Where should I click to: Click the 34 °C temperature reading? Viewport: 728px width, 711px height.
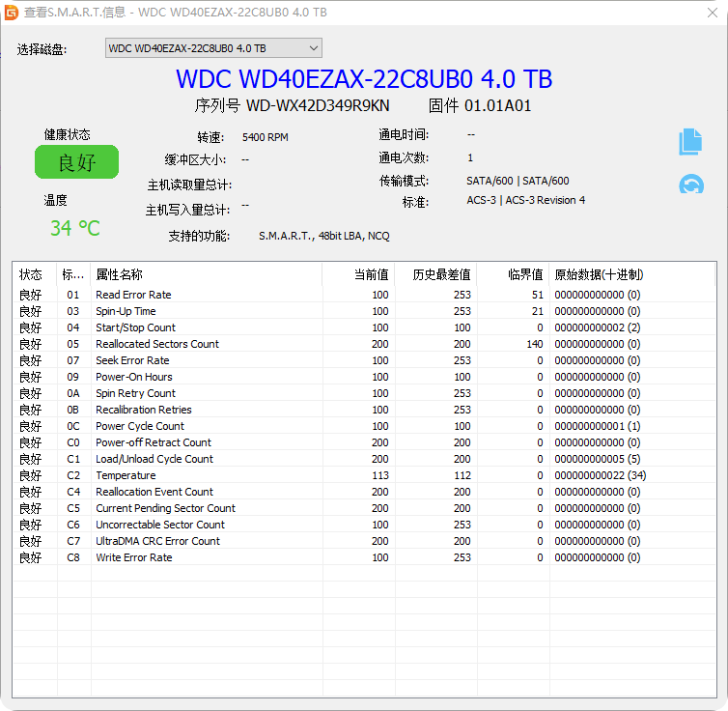click(75, 228)
